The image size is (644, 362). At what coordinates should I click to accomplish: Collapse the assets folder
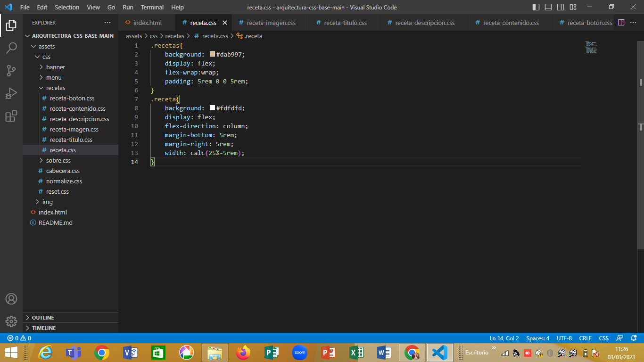71,46
